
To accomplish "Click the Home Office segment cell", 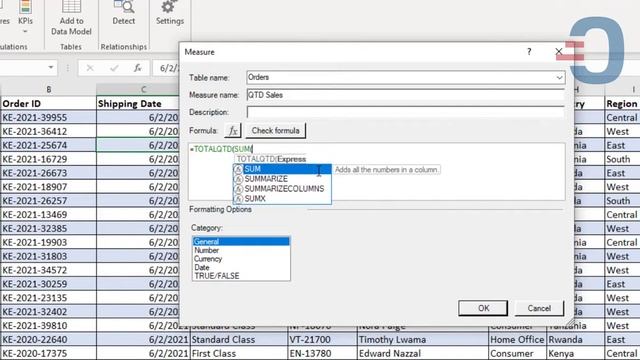I will click(517, 340).
